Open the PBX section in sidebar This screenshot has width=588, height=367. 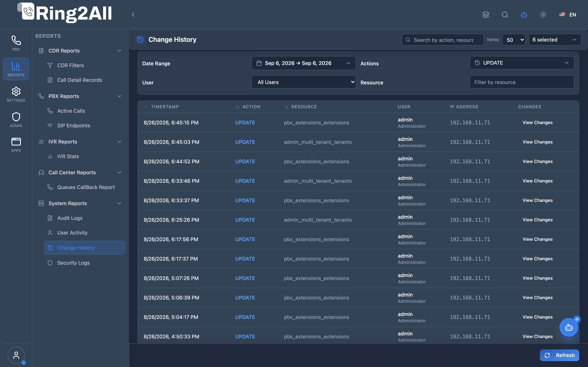16,43
